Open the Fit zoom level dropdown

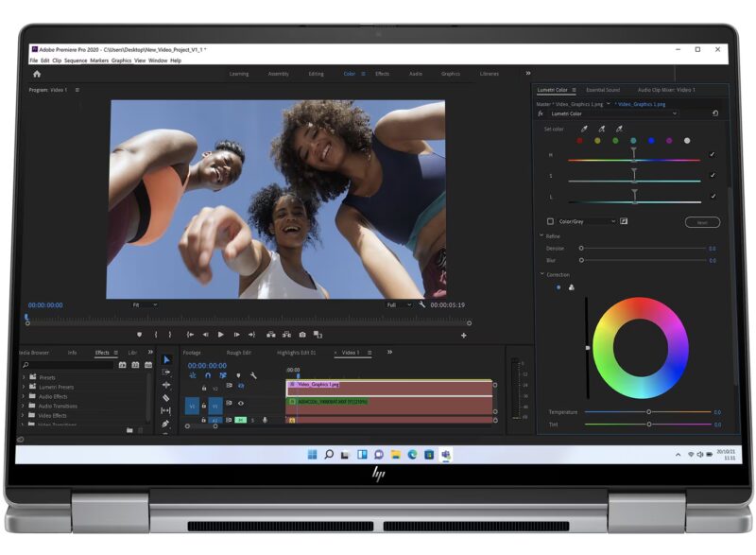[x=145, y=304]
